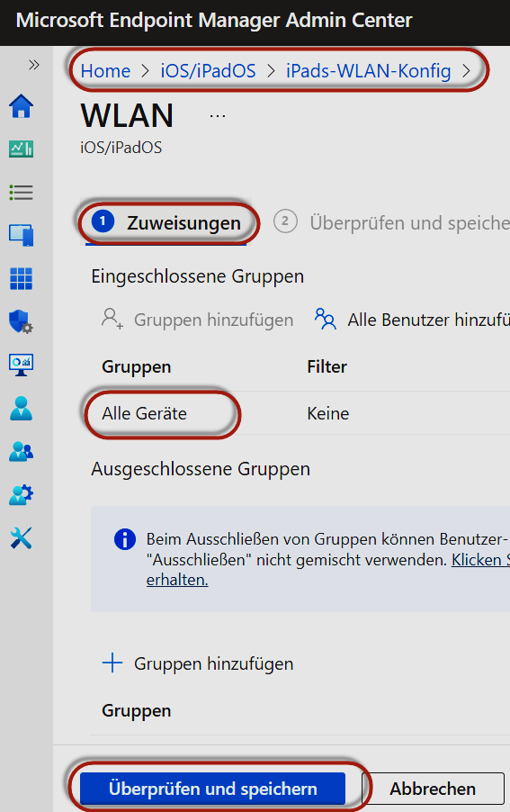Viewport: 510px width, 812px height.
Task: Open the Apps grid icon in sidebar
Action: [x=22, y=278]
